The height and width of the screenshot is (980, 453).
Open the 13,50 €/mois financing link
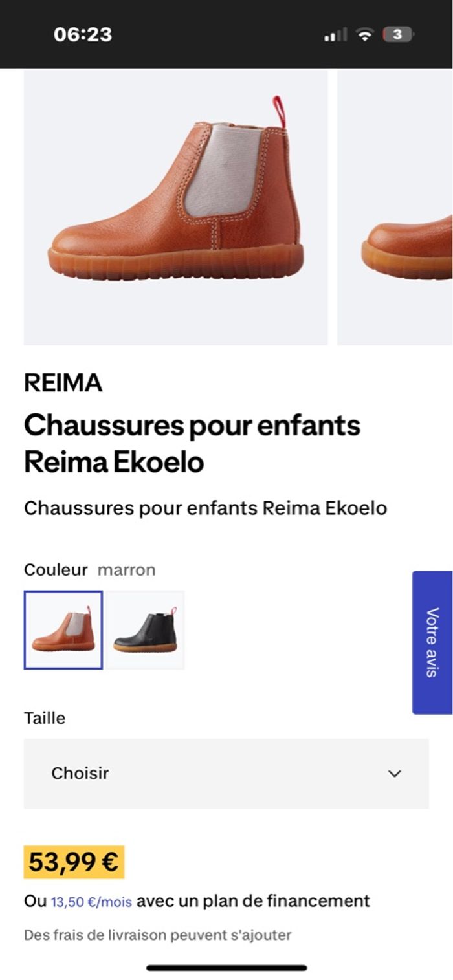click(x=91, y=901)
